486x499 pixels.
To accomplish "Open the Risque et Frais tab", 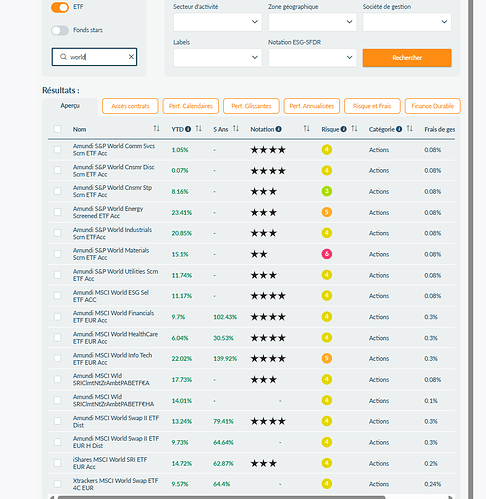I will [x=372, y=106].
